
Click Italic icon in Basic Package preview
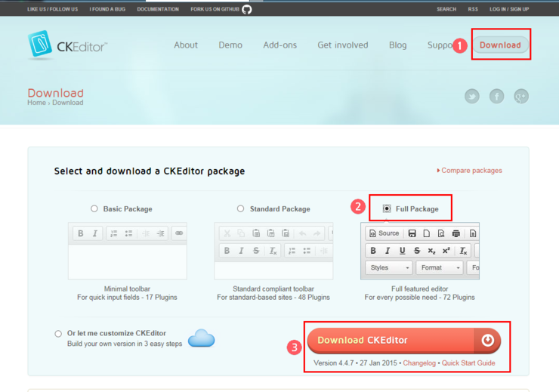95,233
